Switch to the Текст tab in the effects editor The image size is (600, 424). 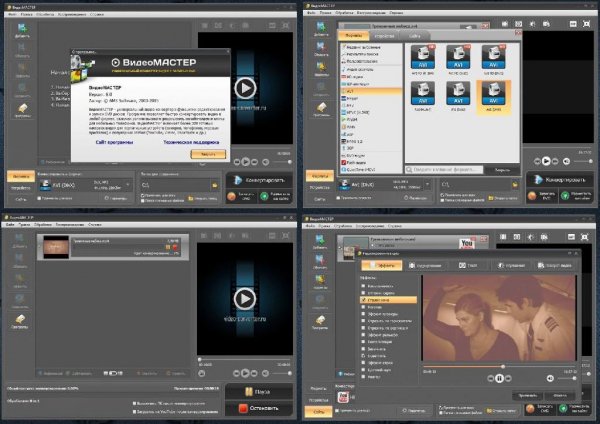468,265
